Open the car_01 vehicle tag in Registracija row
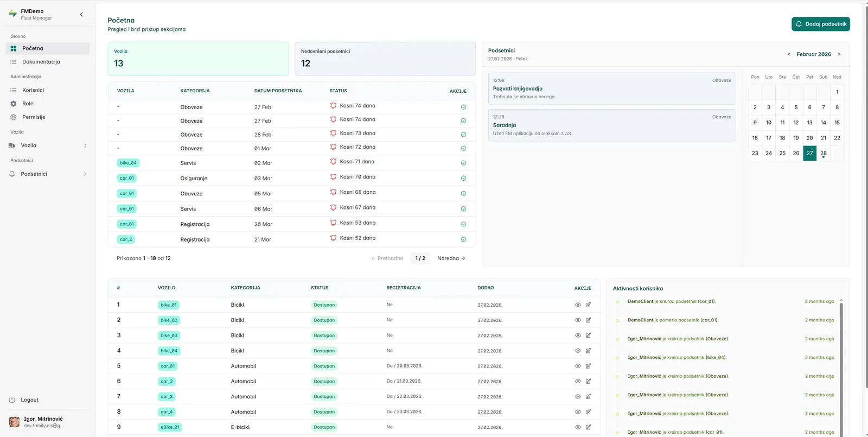This screenshot has height=437, width=868. [127, 224]
